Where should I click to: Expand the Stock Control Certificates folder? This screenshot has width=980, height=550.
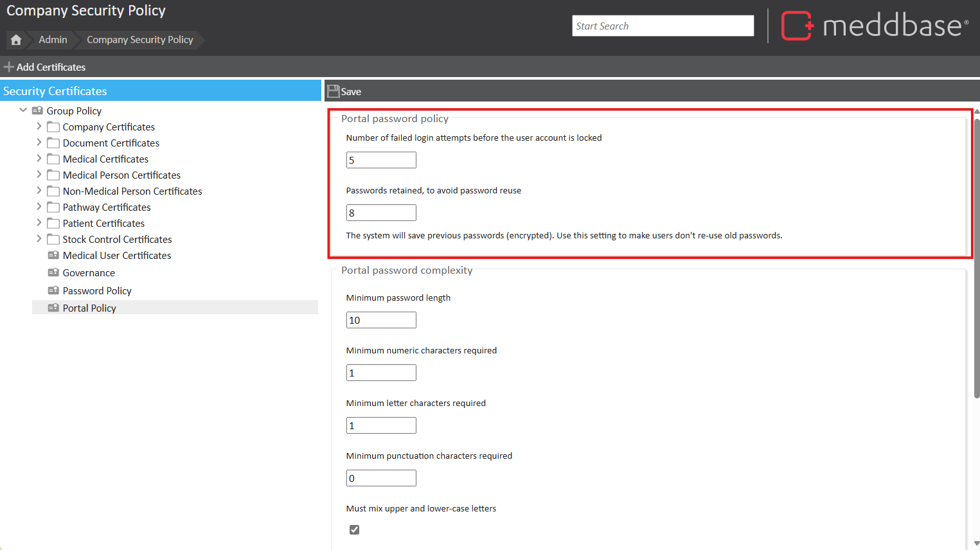click(39, 238)
